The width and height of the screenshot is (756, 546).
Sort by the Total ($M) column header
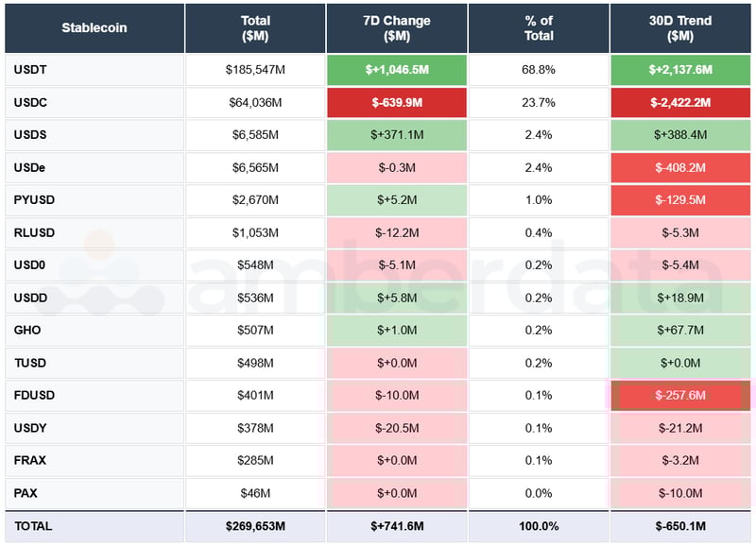255,28
